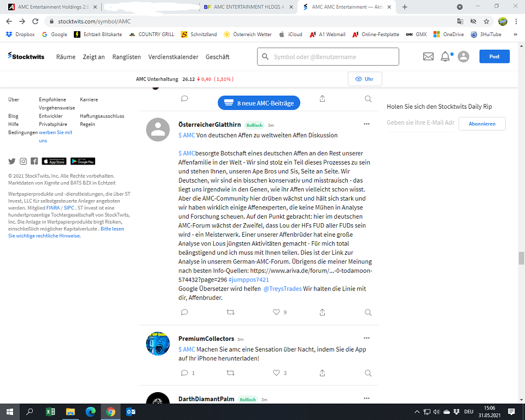This screenshot has height=420, width=525.
Task: Switch to the AMC Entertainment Holdings tab
Action: click(x=54, y=7)
